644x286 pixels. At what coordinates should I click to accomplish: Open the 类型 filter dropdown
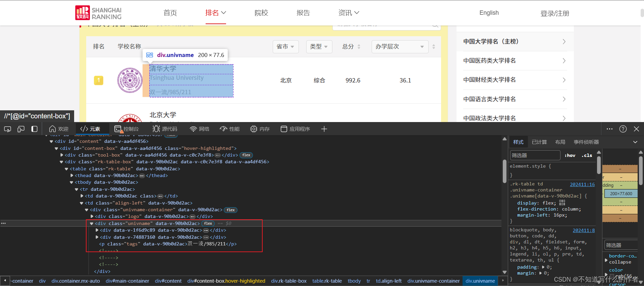(x=319, y=47)
